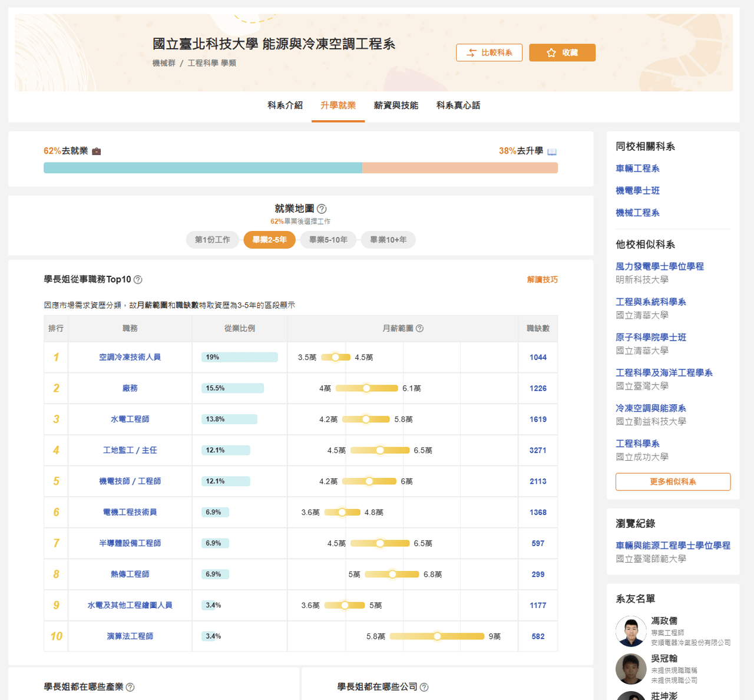Click the 19% 從業比例 bar
Screen dimensions: 754x700
pyautogui.click(x=240, y=357)
